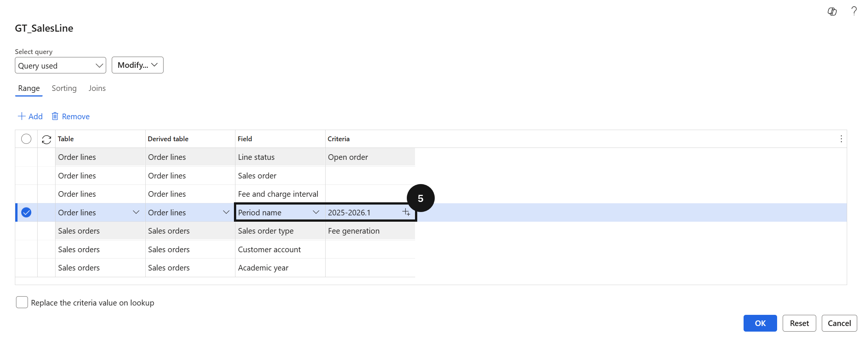The width and height of the screenshot is (868, 348).
Task: Click the empty criteria cell for Academic year
Action: (370, 268)
